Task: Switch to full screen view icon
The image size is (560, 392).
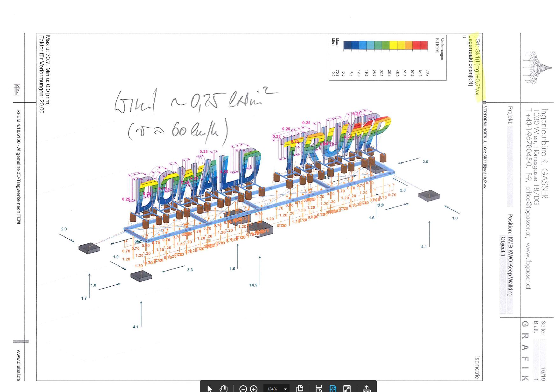Action: coord(347,388)
